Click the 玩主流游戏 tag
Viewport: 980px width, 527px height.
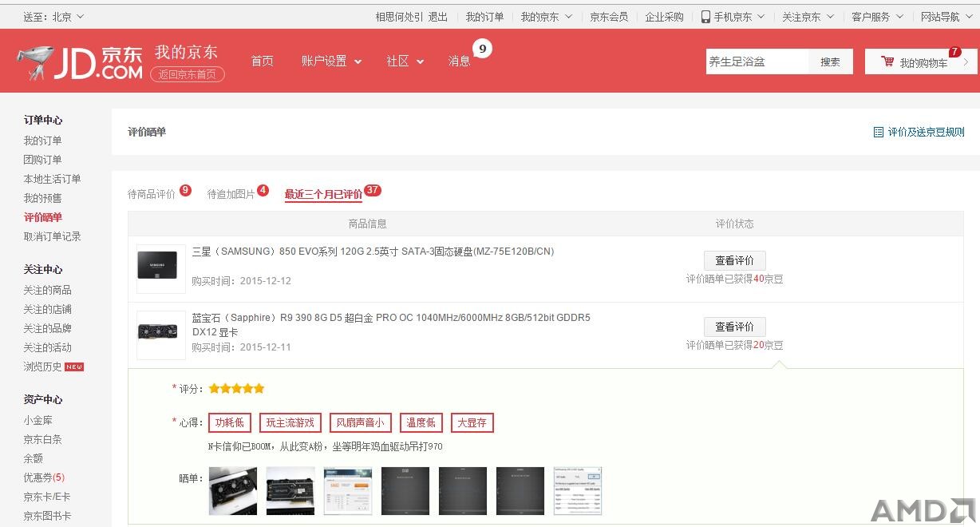(x=290, y=422)
